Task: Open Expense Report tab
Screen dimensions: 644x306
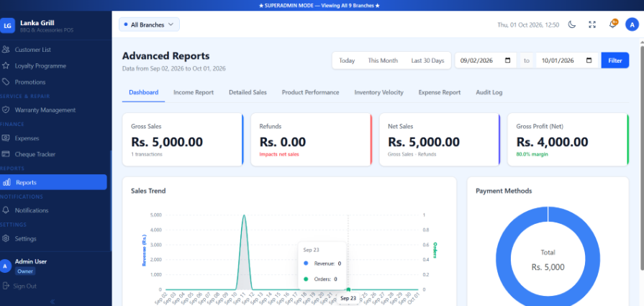Action: [440, 92]
